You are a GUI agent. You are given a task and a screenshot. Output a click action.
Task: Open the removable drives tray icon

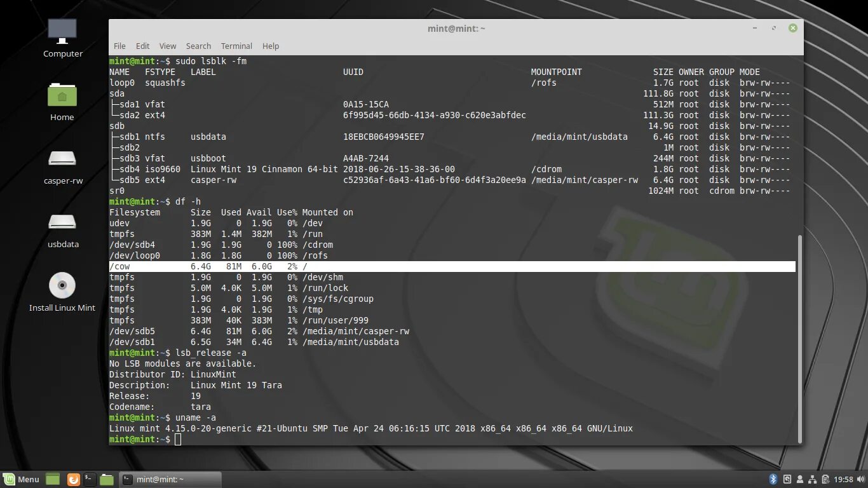pos(787,480)
